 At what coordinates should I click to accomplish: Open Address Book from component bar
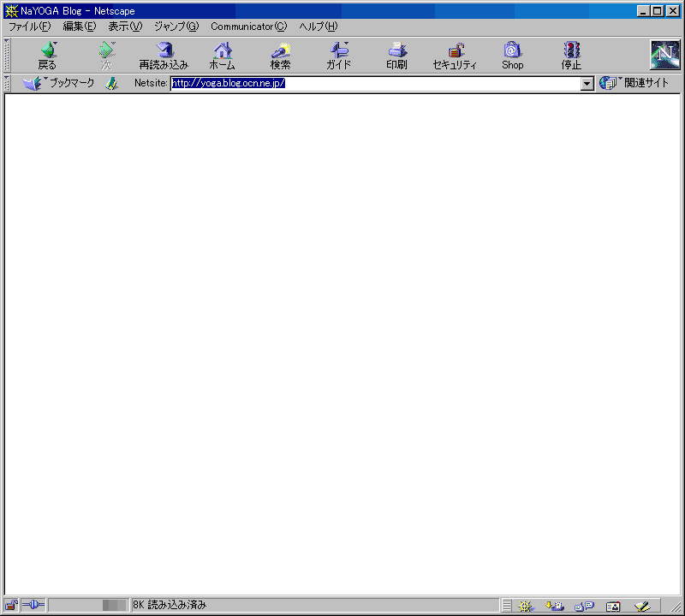coord(613,606)
